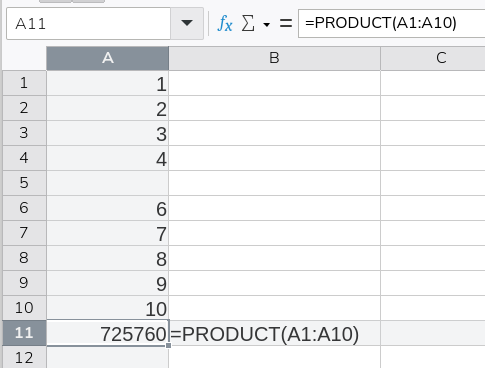This screenshot has height=368, width=485.
Task: Click cell A11 showing 725760
Action: 108,333
